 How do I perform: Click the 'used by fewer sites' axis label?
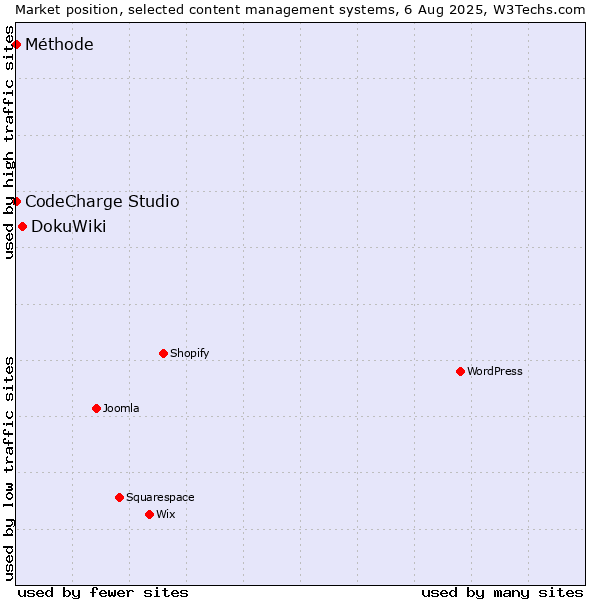pyautogui.click(x=103, y=593)
